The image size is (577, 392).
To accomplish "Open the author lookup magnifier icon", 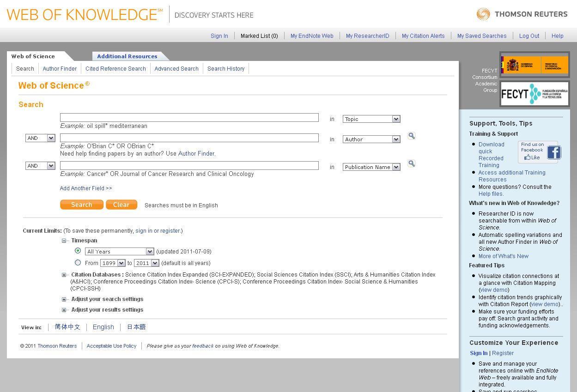I will click(412, 136).
